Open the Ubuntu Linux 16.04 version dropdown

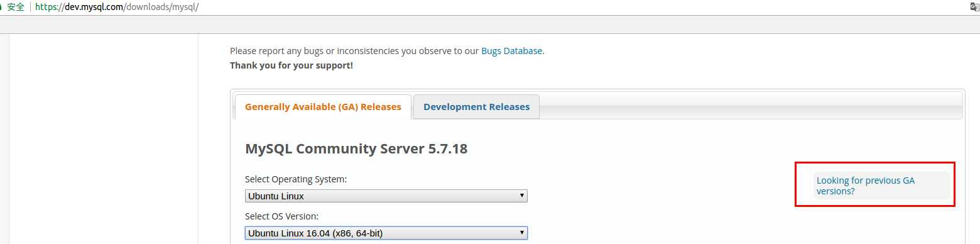(386, 233)
